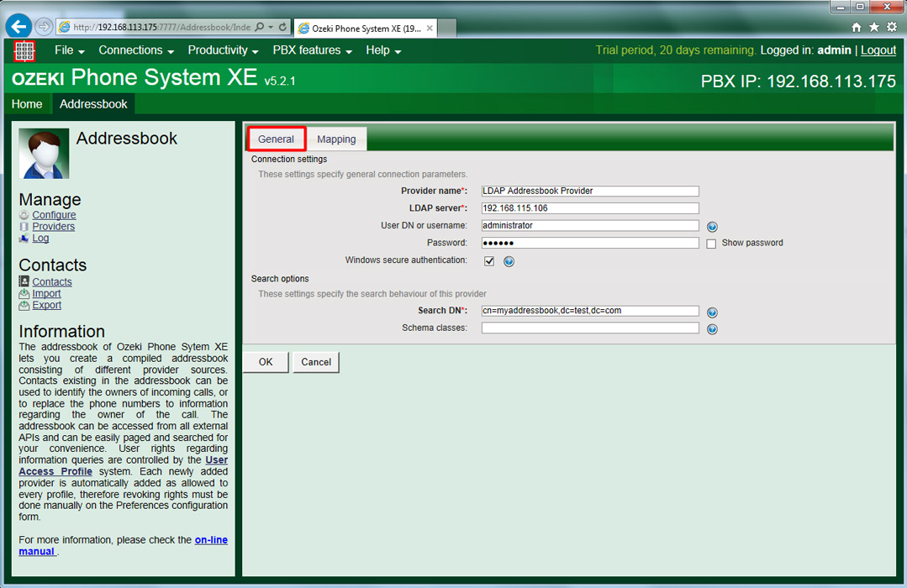Close the Ozeki Phone System XE browser tab
The width and height of the screenshot is (907, 588).
(430, 28)
